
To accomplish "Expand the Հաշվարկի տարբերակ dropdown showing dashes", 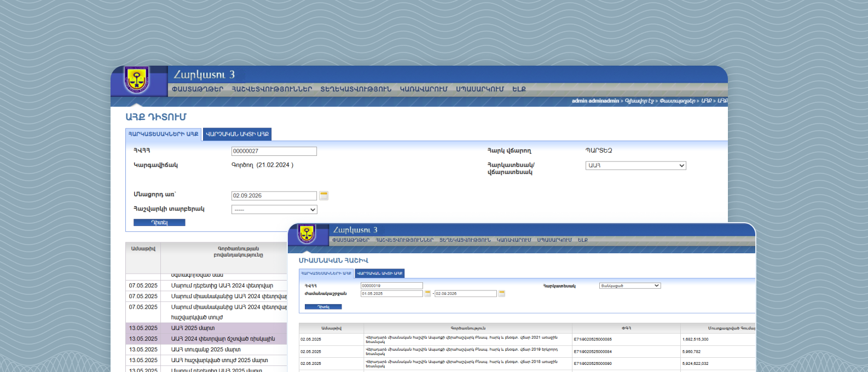I will (x=274, y=210).
